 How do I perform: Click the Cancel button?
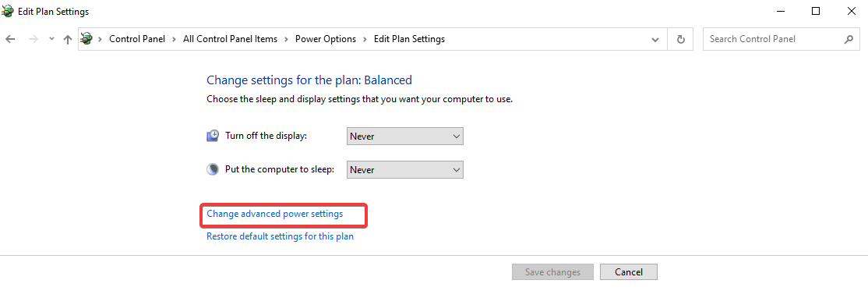pos(628,272)
